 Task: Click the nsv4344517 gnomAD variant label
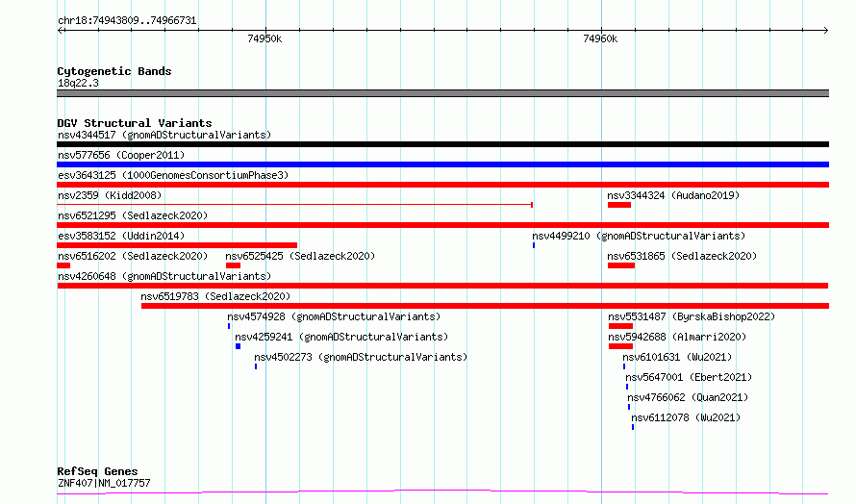pos(164,135)
